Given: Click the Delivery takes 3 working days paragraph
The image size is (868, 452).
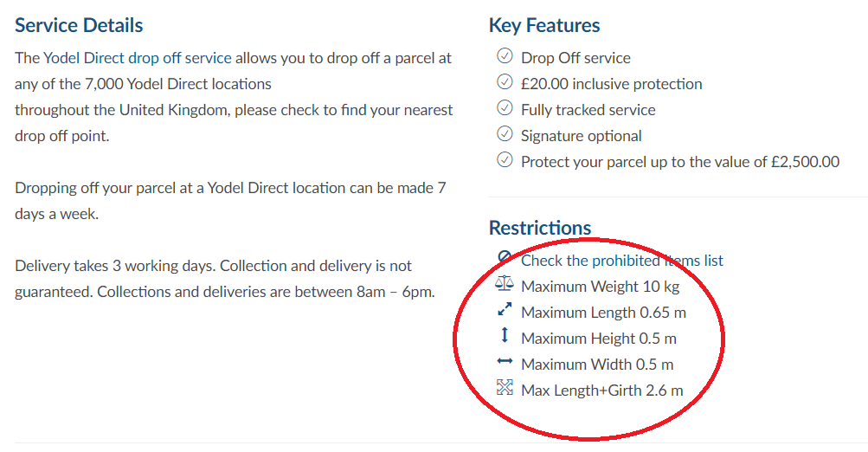Looking at the screenshot, I should (x=225, y=279).
